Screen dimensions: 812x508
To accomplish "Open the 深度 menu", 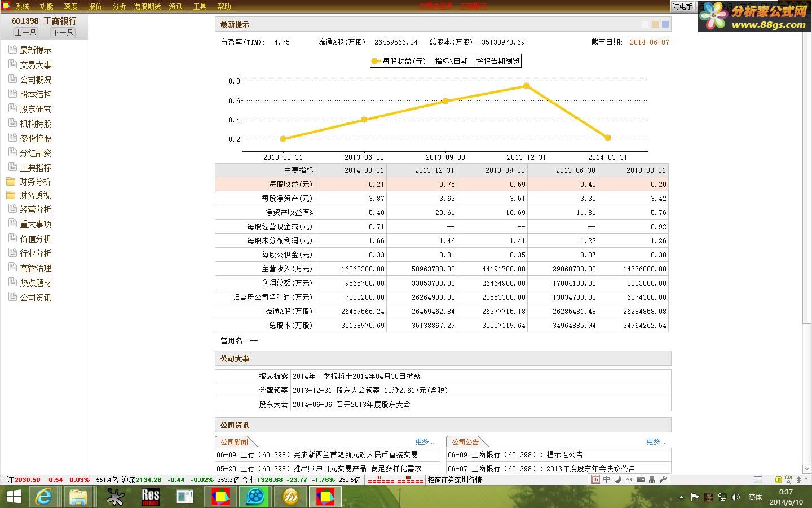I will 70,6.
